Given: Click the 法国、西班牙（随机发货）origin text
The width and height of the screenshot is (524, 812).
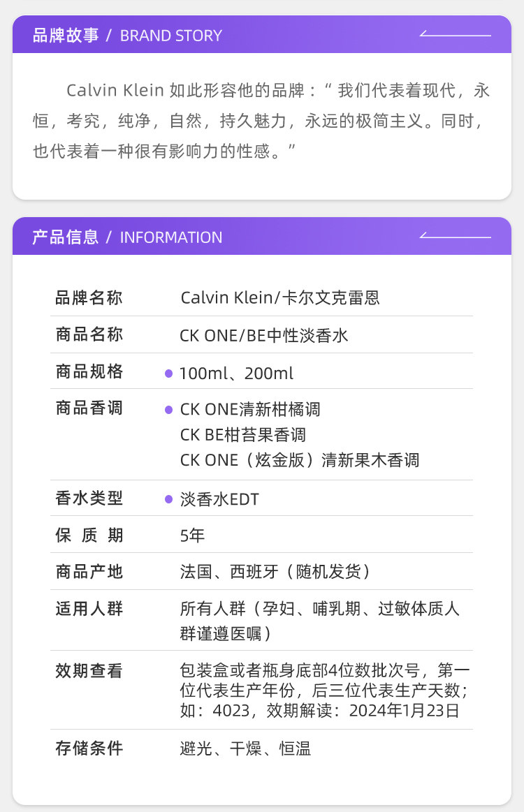Looking at the screenshot, I should coord(275,572).
